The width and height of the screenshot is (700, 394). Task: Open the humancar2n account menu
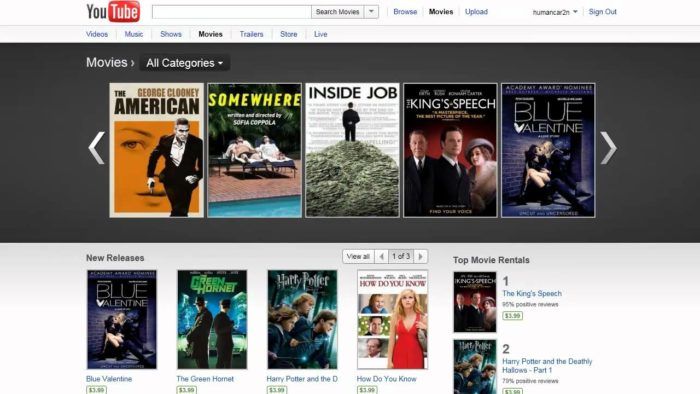coord(555,12)
